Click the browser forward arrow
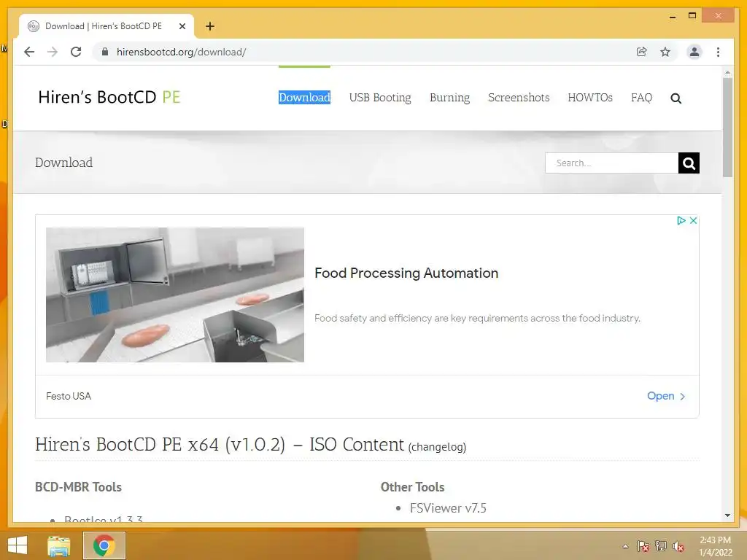This screenshot has height=560, width=747. coord(53,52)
